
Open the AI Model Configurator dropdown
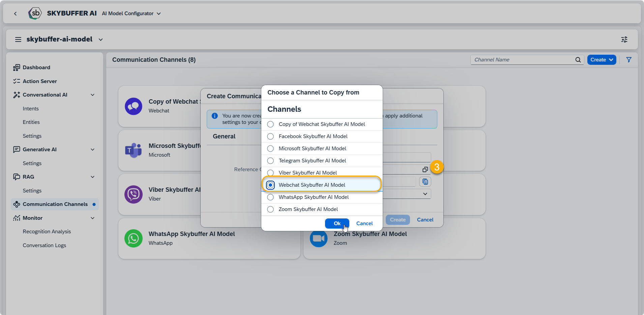131,14
